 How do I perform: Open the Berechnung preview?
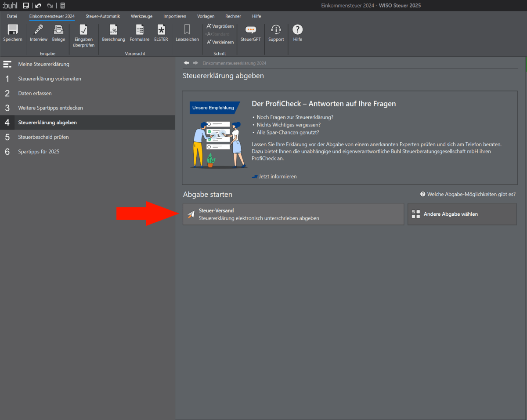(113, 33)
